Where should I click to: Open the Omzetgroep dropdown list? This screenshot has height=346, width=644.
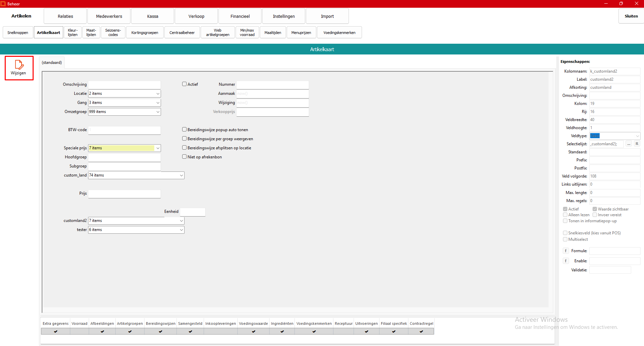(x=158, y=112)
